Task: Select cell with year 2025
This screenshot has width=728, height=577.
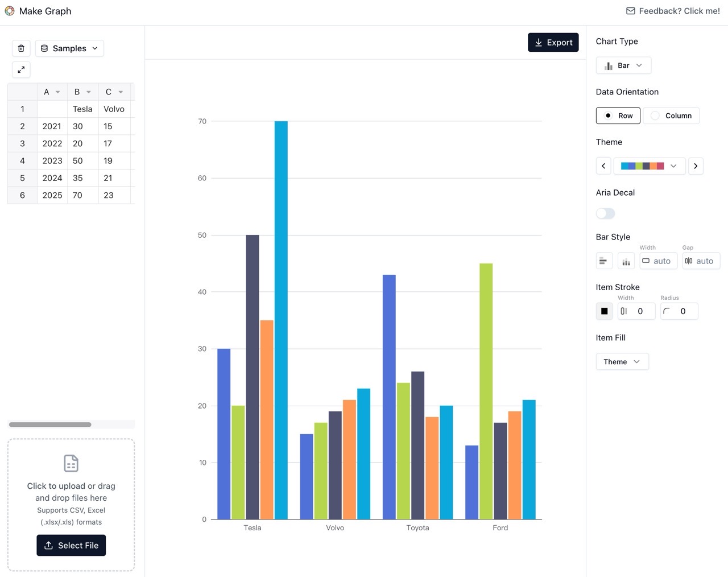Action: coord(52,195)
